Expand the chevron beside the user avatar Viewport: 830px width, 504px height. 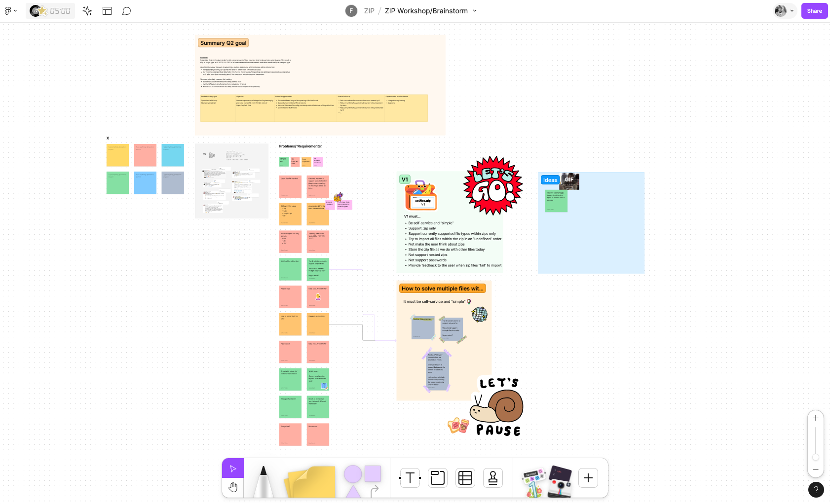pos(792,11)
